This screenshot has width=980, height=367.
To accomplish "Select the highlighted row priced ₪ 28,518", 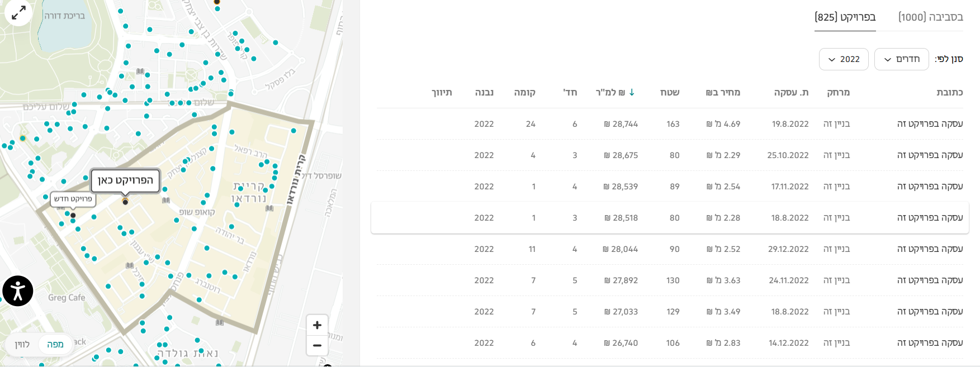I will 670,218.
